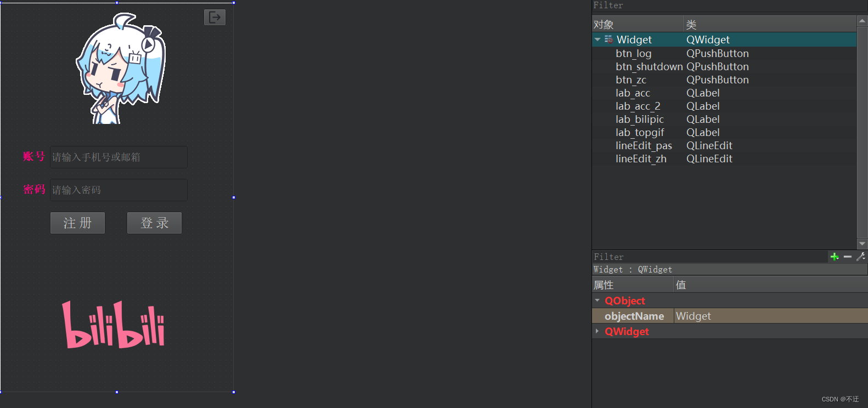Collapse the QObject property group
Image resolution: width=868 pixels, height=408 pixels.
click(598, 301)
